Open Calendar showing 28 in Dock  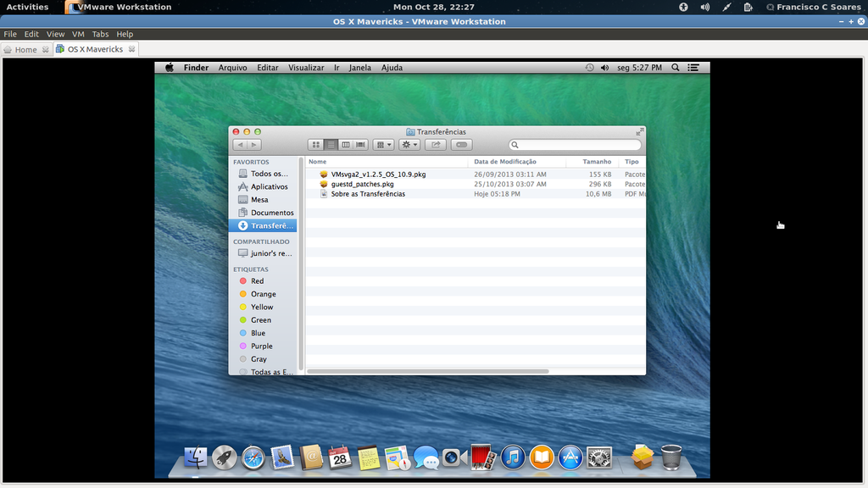(x=340, y=458)
